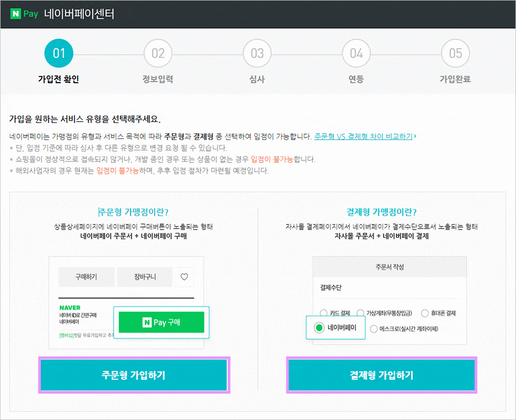Click the step label 가입완료
Image resolution: width=516 pixels, height=420 pixels.
[x=455, y=79]
